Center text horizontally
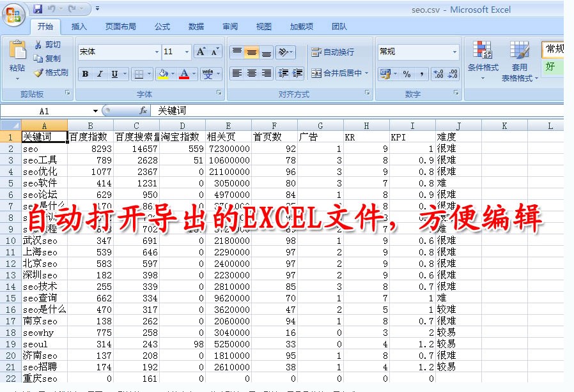This screenshot has width=574, height=392. [251, 73]
